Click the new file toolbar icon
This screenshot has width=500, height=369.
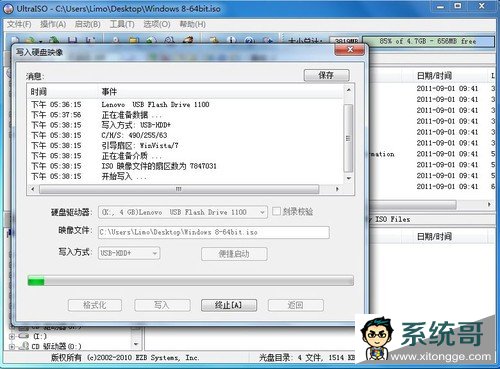[x=15, y=40]
